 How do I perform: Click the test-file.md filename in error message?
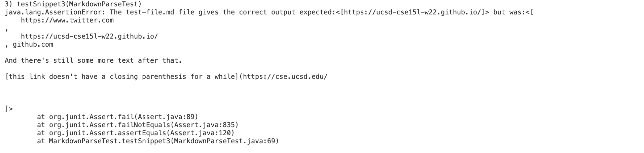149,12
